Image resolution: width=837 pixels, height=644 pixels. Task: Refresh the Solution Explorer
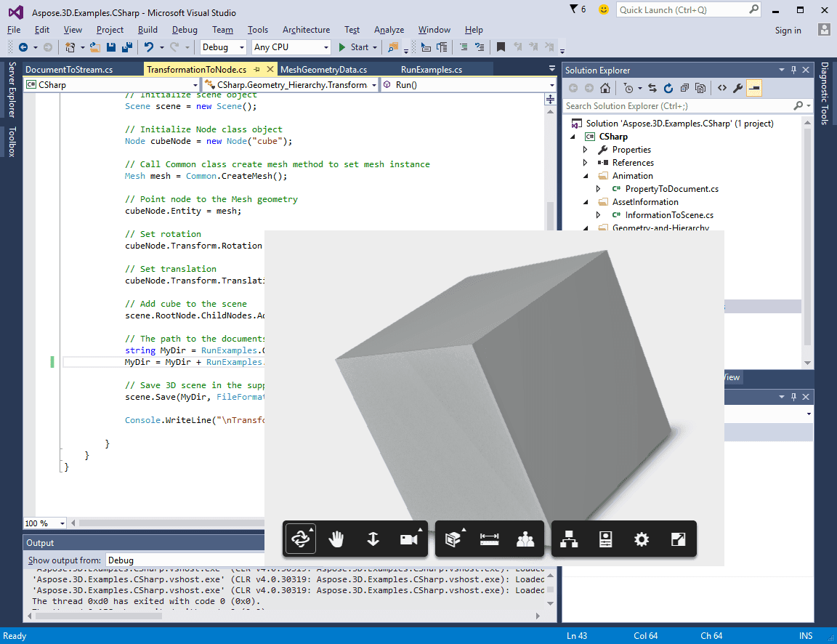[668, 88]
